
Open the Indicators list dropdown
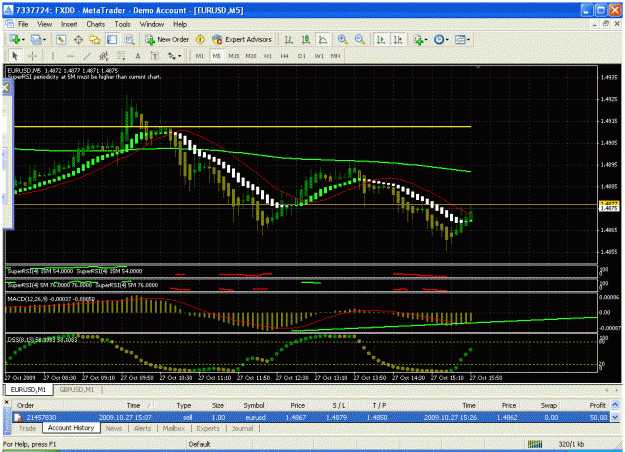click(x=420, y=39)
